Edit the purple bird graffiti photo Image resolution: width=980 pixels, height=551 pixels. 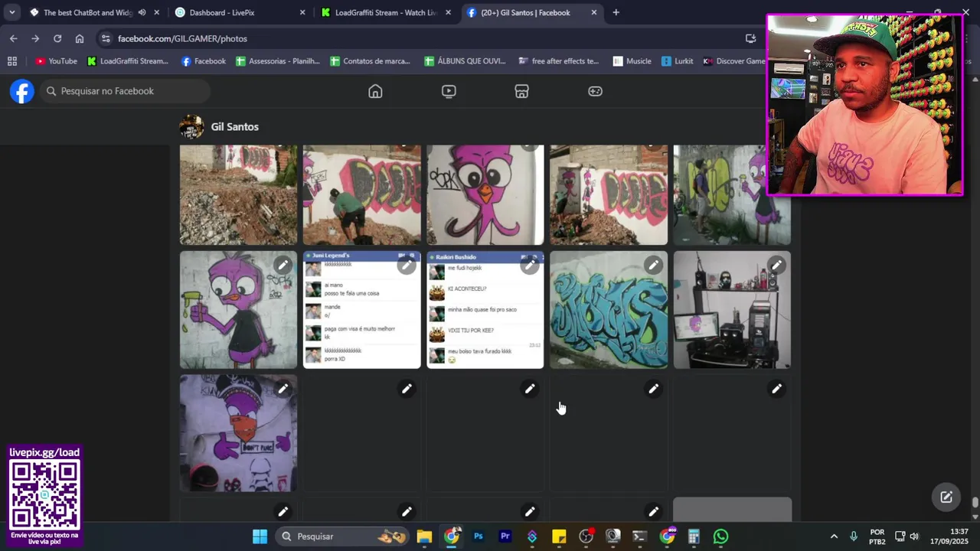coord(283,266)
